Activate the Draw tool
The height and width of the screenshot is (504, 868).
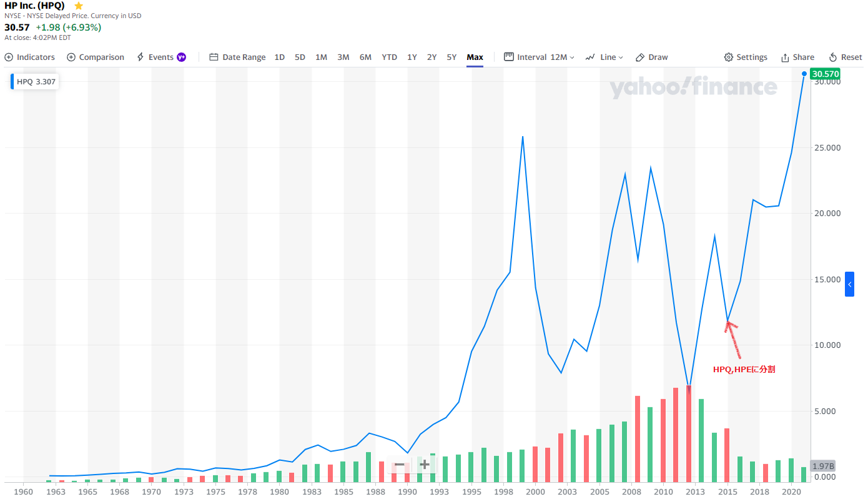[x=652, y=57]
